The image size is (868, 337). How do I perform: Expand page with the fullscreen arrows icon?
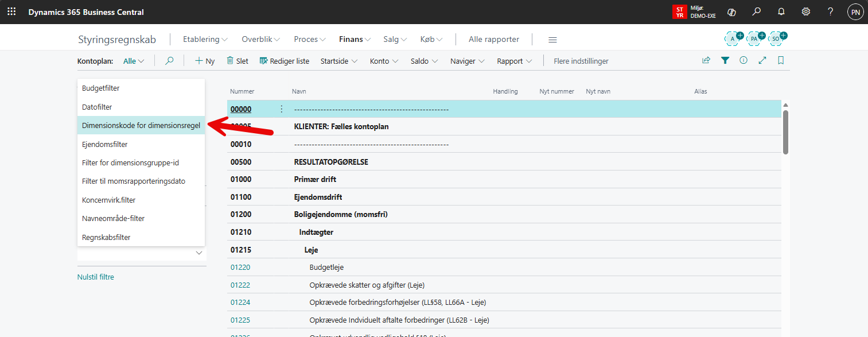[762, 60]
